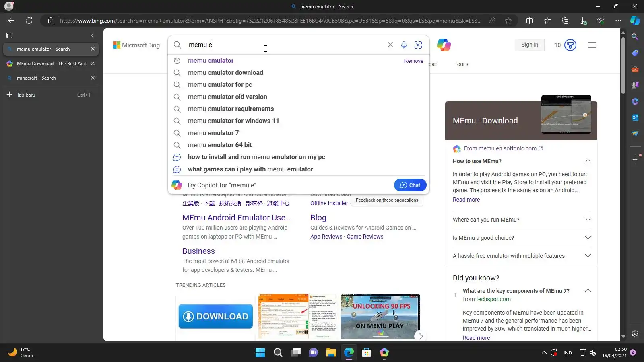Open Bing hamburger settings menu
Screen dimensions: 644x362
click(x=592, y=45)
